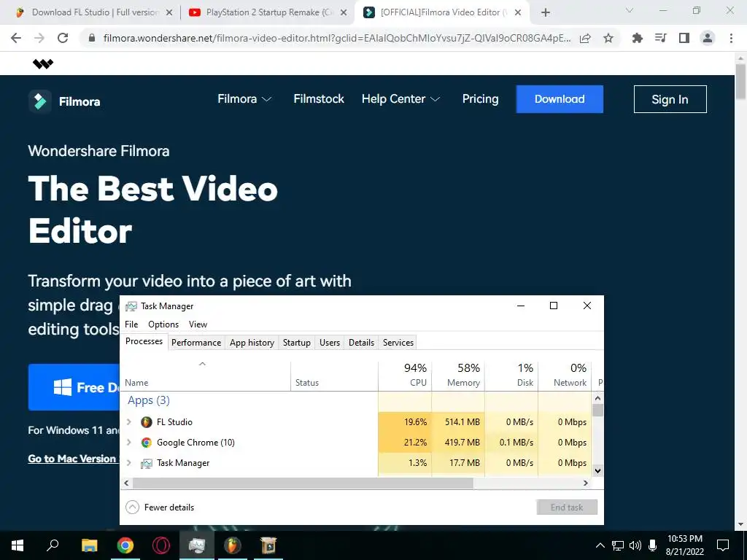
Task: Switch to the Performance tab
Action: pos(196,343)
